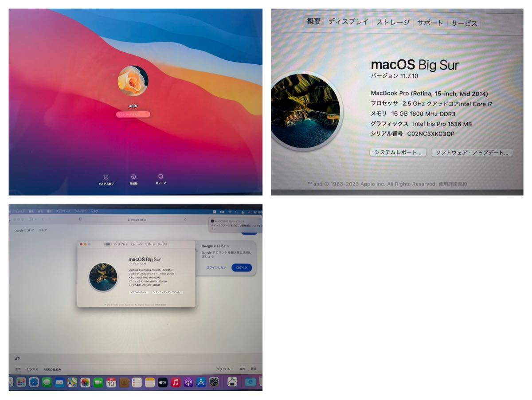532x400 pixels.
Task: Select サポート tab in the enlarged About This Mac photo
Action: click(430, 23)
